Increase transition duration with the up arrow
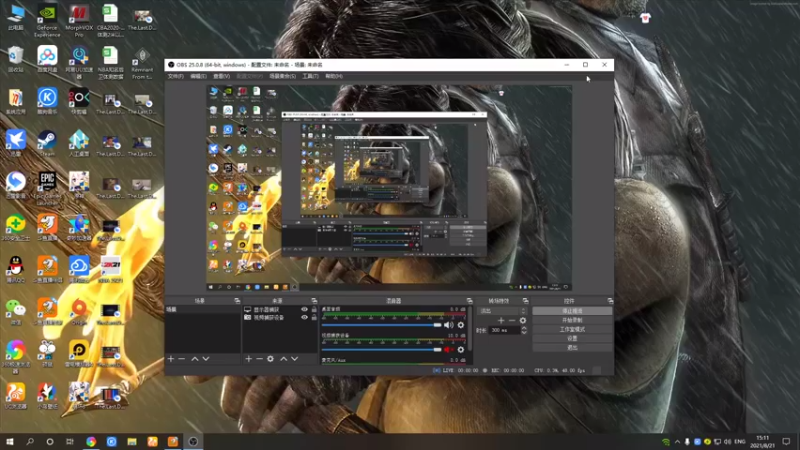Viewport: 800px width, 450px height. coord(523,328)
